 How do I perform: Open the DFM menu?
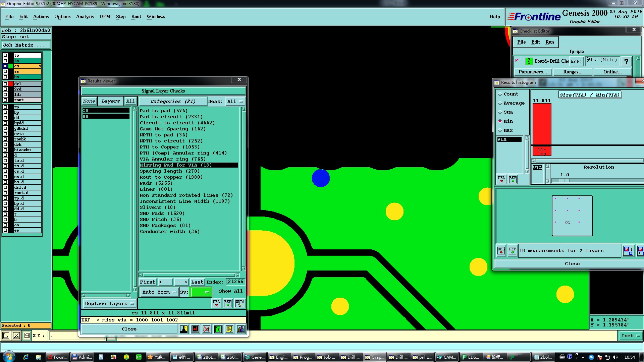tap(105, 16)
